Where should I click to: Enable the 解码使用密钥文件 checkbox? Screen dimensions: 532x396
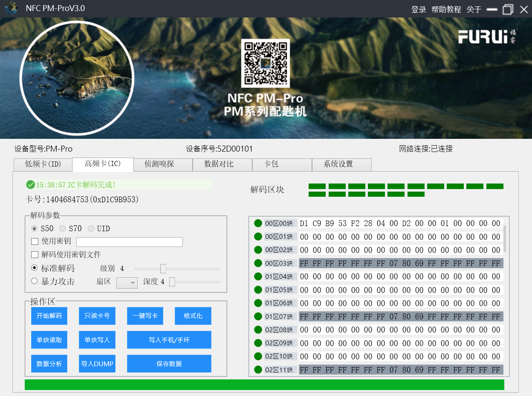35,255
